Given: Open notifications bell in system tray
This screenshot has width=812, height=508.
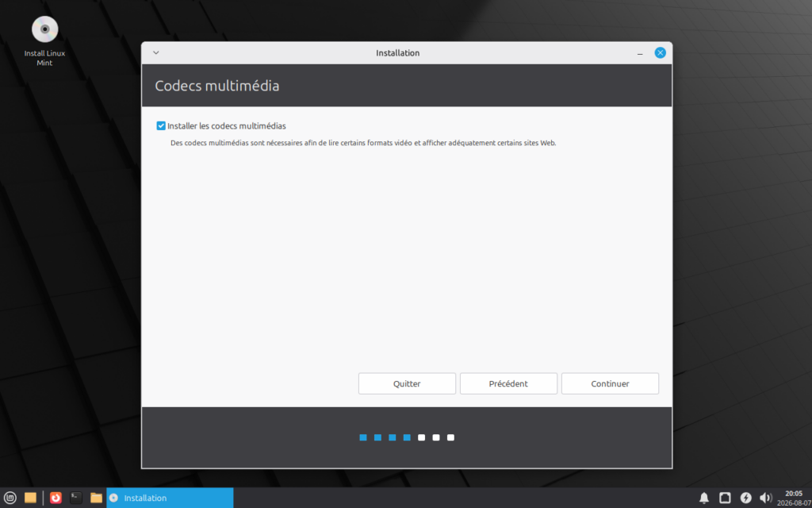Looking at the screenshot, I should point(704,498).
